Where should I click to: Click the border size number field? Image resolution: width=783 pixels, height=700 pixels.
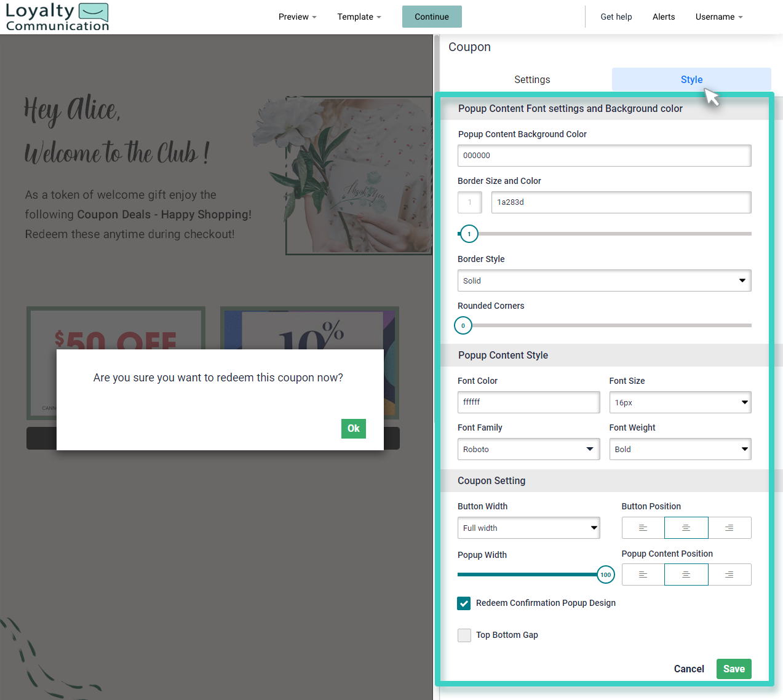(x=470, y=202)
